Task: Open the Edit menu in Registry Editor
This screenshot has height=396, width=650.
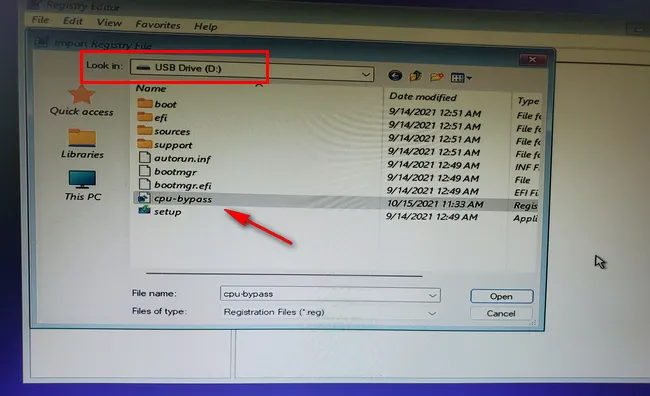Action: tap(73, 21)
